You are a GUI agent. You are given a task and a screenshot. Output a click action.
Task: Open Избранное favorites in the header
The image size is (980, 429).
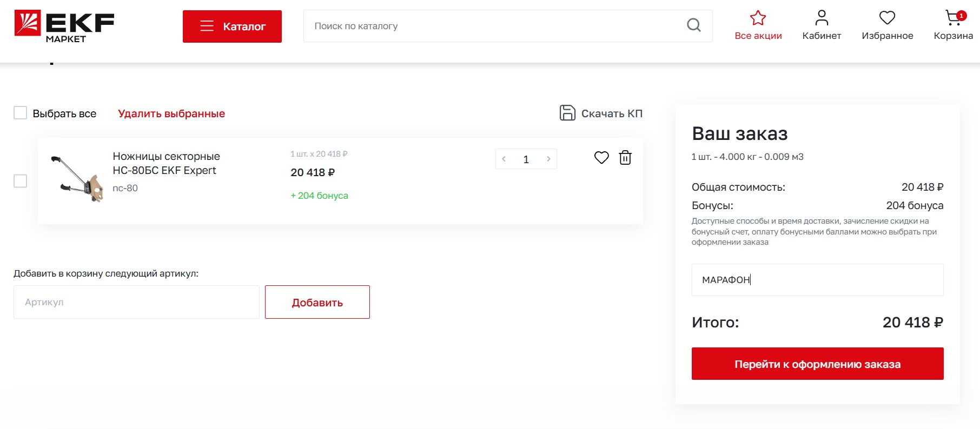pos(888,26)
